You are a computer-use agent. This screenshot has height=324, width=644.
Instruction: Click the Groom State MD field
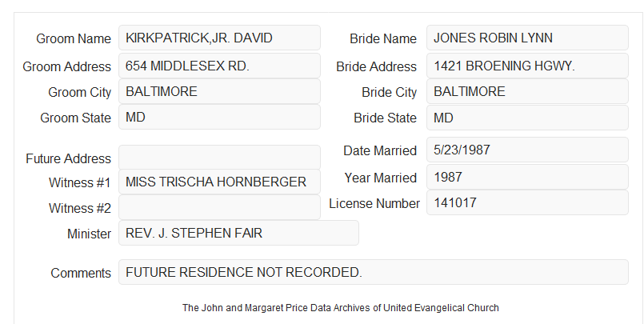219,117
